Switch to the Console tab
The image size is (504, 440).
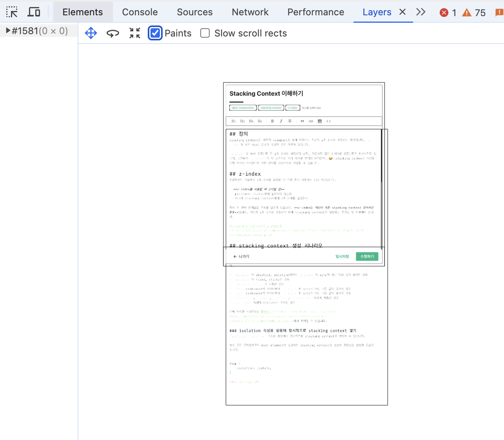[140, 12]
